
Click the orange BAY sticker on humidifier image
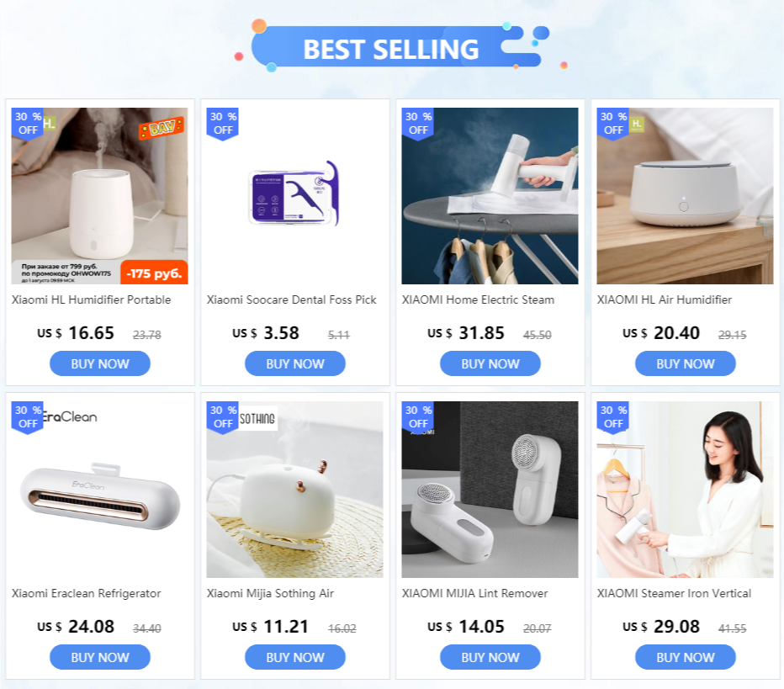coord(162,128)
